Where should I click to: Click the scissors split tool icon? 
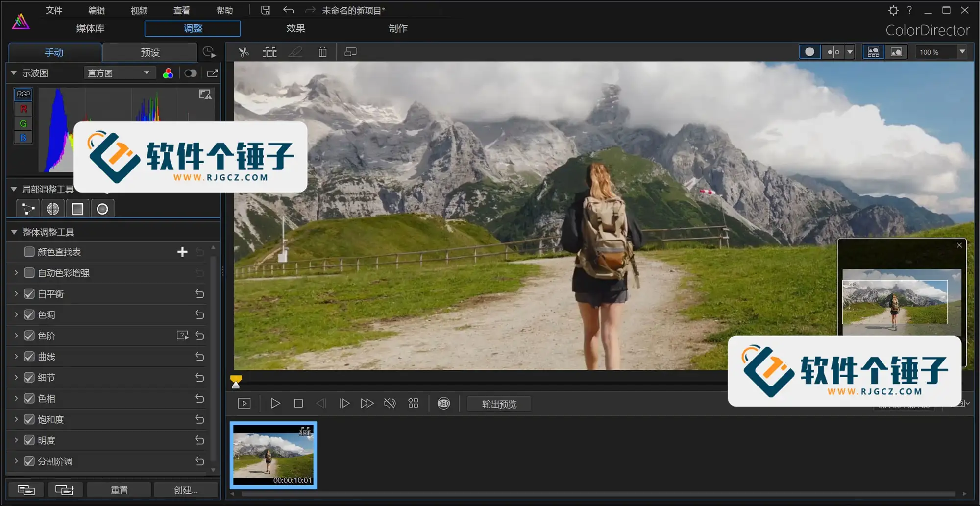click(244, 52)
